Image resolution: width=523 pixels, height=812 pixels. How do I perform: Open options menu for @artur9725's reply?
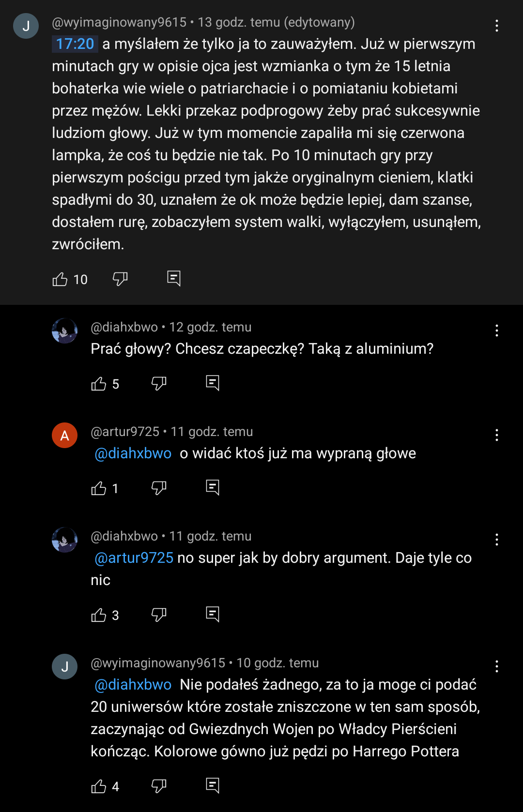tap(497, 435)
